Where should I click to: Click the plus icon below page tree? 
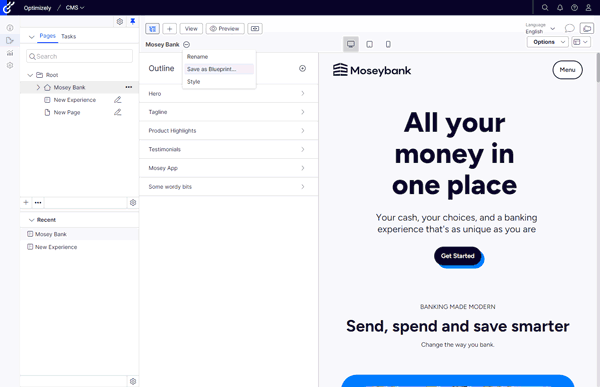click(26, 202)
